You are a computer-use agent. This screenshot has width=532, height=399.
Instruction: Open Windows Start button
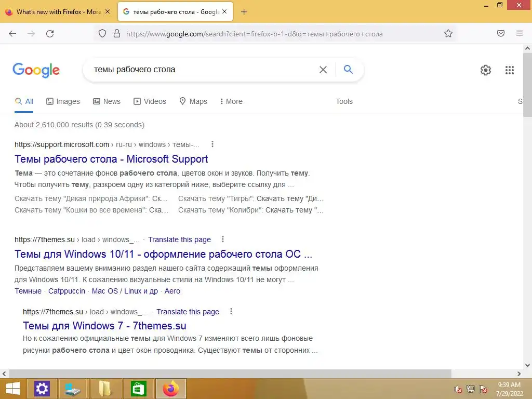tap(13, 389)
